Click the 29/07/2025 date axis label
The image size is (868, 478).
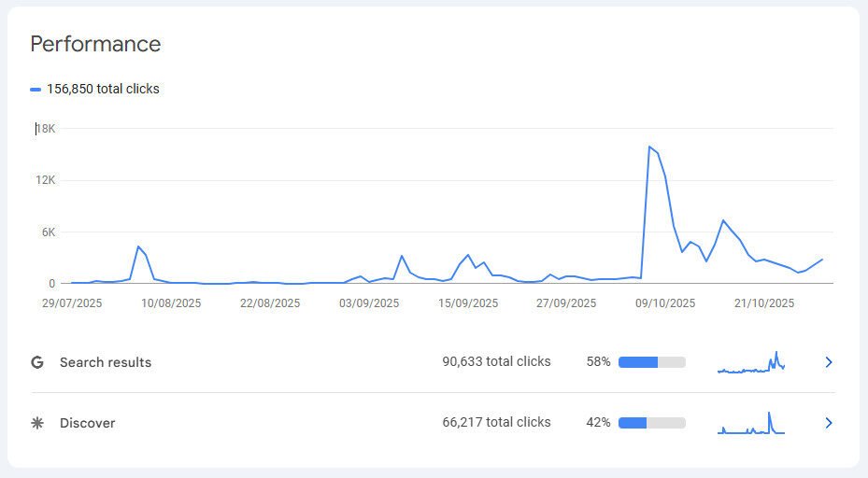(73, 303)
